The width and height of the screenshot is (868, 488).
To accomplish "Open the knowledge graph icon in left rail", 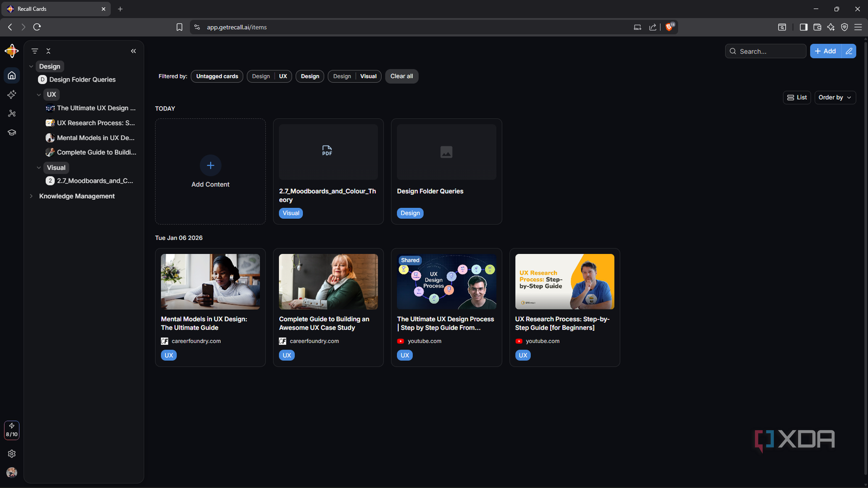I will pyautogui.click(x=12, y=114).
